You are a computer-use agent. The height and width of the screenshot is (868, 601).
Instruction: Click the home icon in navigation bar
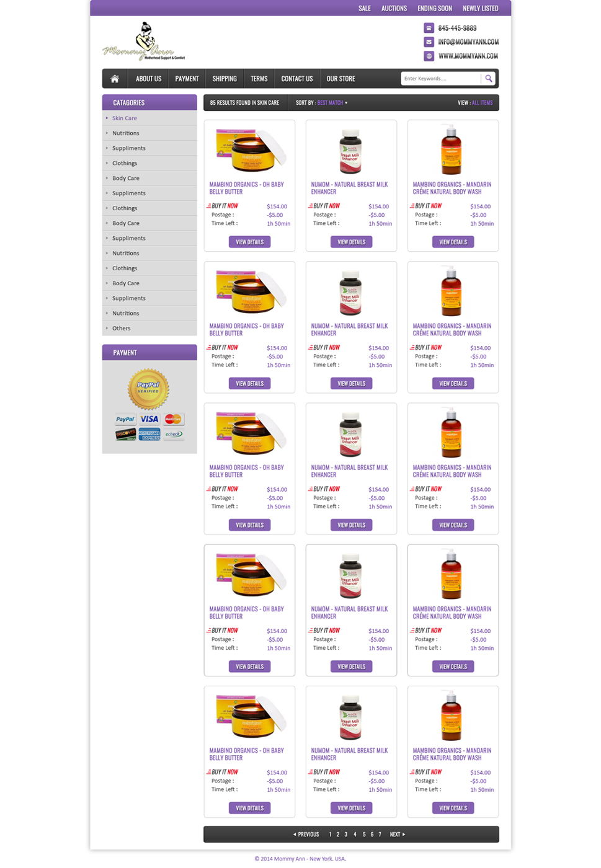point(115,79)
